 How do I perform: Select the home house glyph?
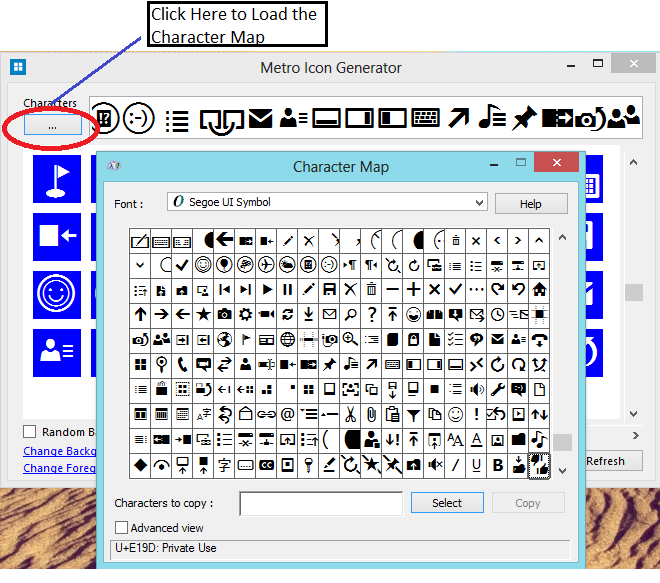tap(539, 290)
